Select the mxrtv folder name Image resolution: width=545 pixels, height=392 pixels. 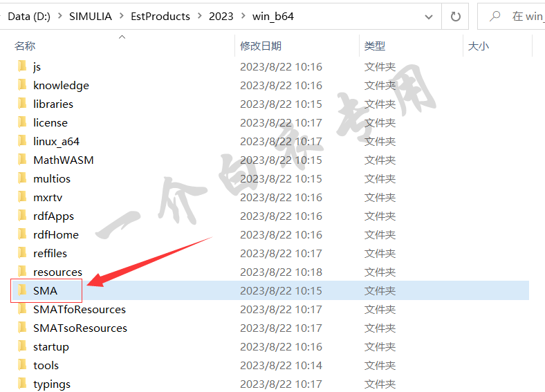(48, 198)
